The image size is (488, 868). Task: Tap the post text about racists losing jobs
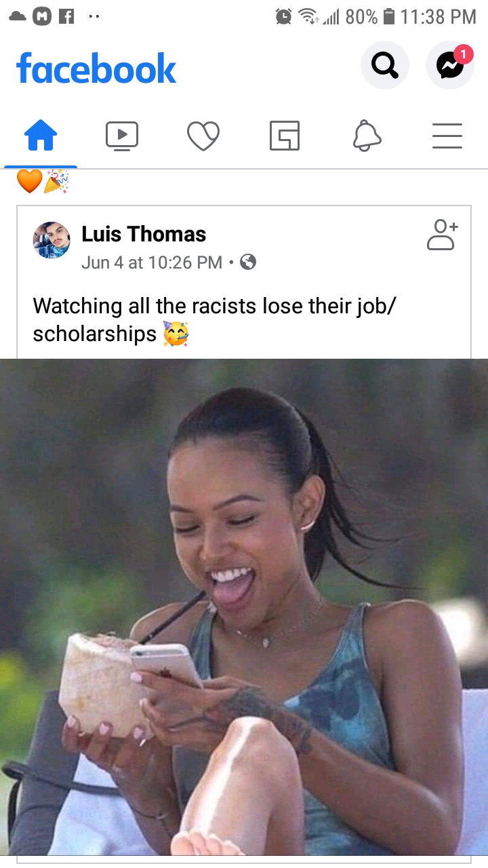click(x=214, y=319)
